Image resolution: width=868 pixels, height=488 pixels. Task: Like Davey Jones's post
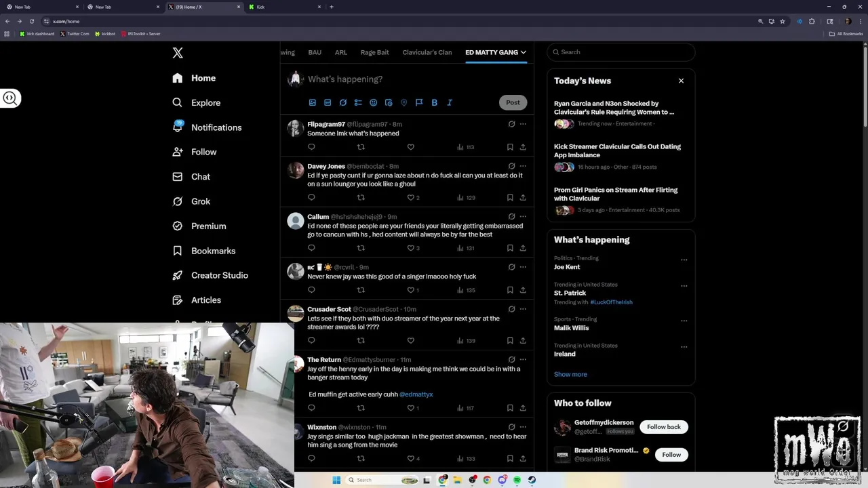[x=410, y=198]
